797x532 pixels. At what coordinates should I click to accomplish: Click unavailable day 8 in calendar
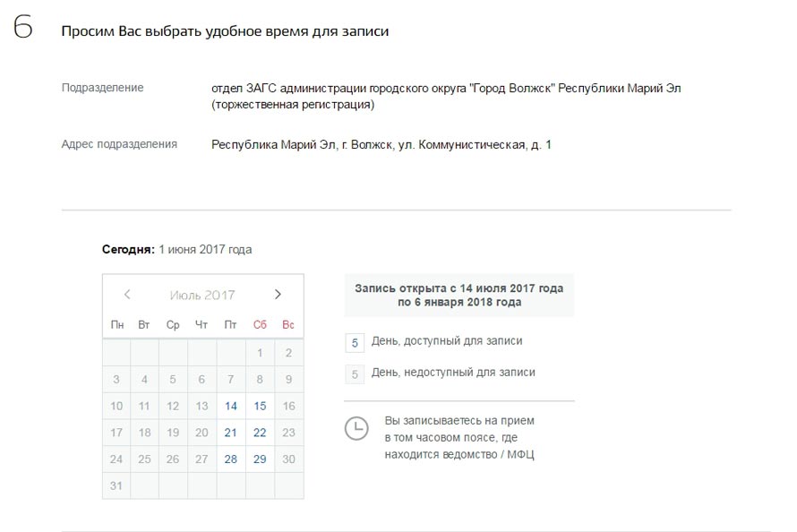(x=260, y=379)
